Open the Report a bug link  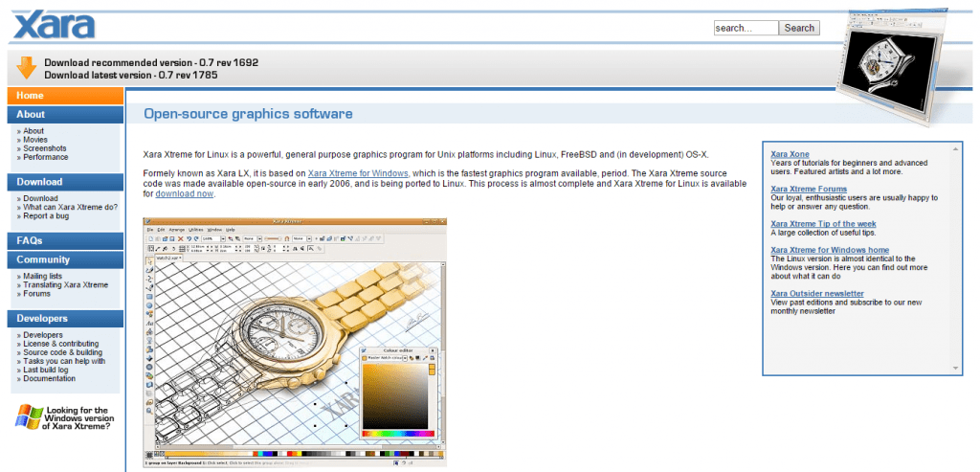[46, 216]
